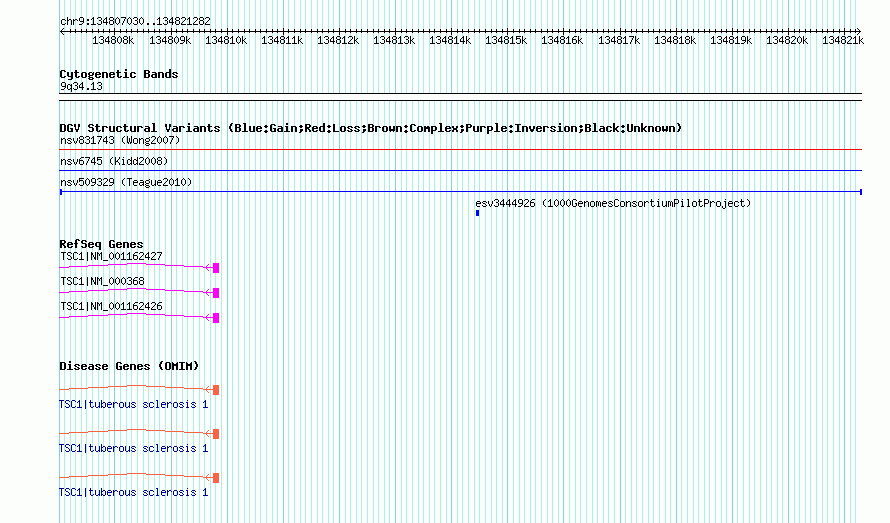Click the TSC1|NM_001162426 transcript label
This screenshot has height=523, width=890.
[111, 306]
